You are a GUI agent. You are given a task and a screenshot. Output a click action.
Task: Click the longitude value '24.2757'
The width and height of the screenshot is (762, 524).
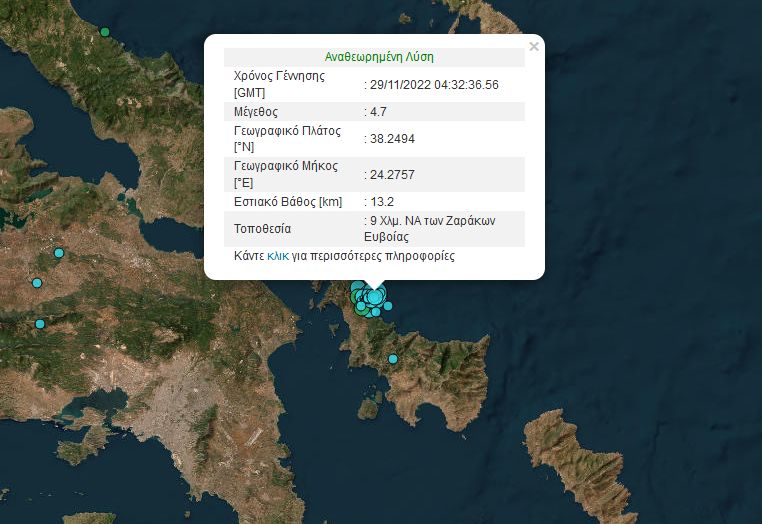tap(392, 175)
